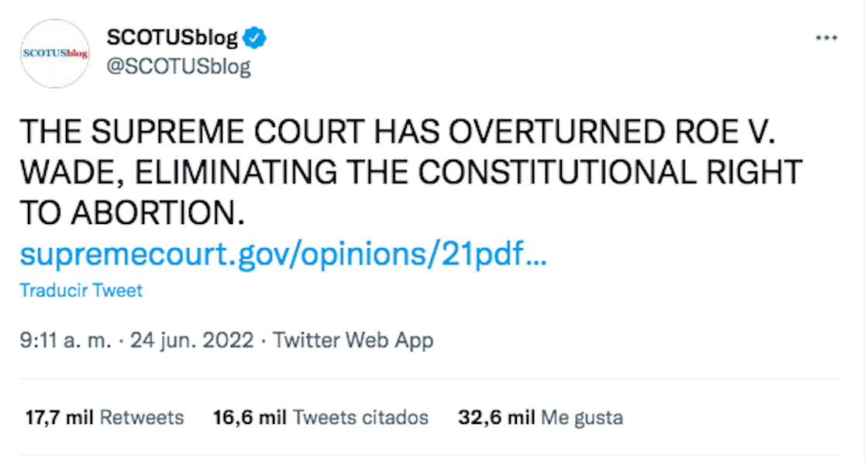Click Traducir Tweet to translate

[81, 291]
